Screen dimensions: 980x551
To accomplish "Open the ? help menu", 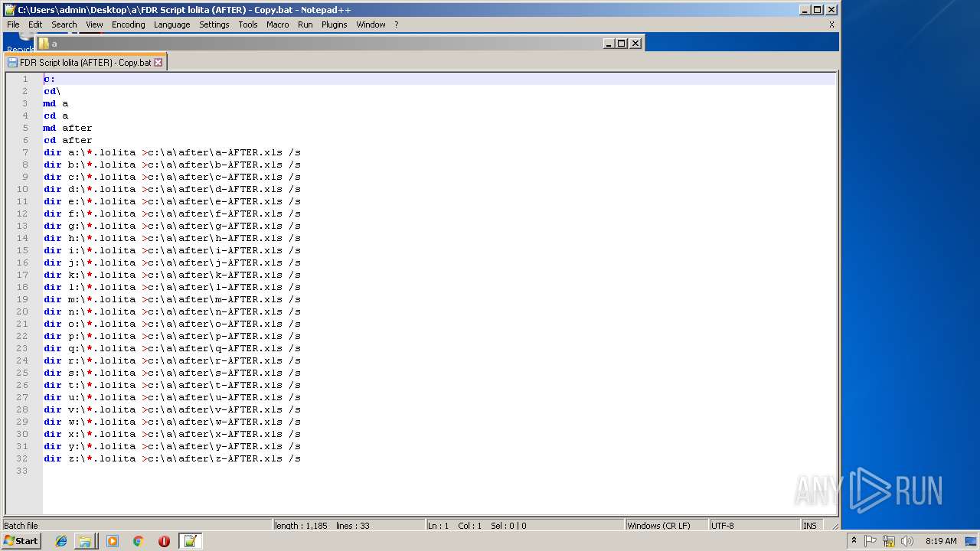I will tap(396, 24).
